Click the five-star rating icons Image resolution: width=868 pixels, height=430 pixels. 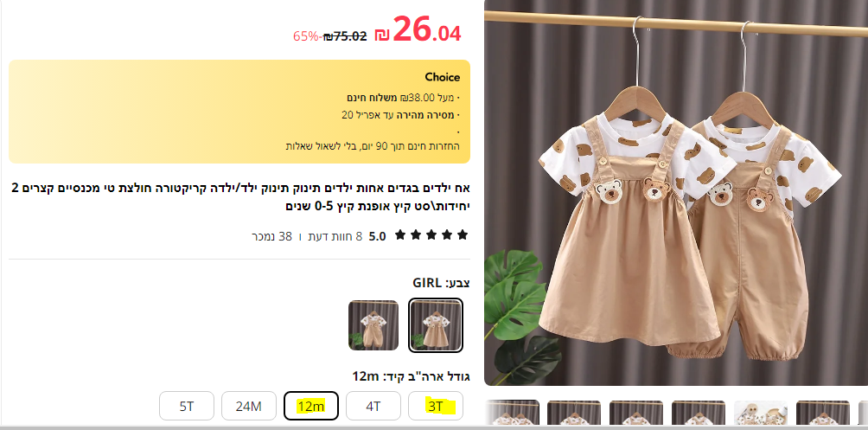point(431,235)
